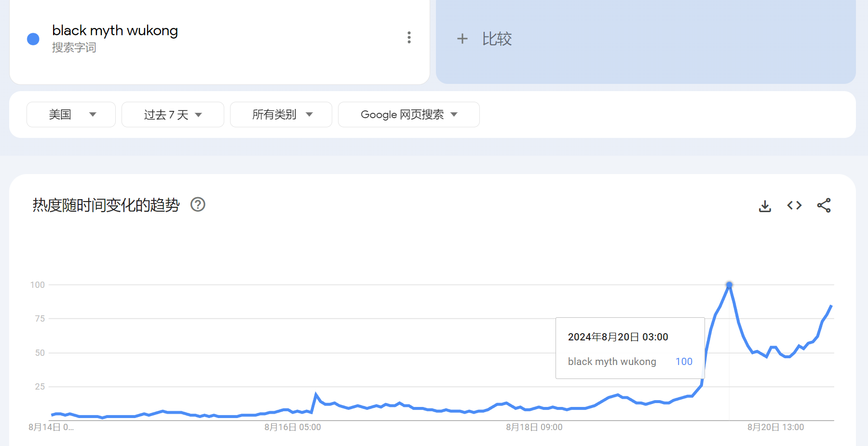Click the y-axis label 50
The image size is (868, 446).
tap(40, 353)
